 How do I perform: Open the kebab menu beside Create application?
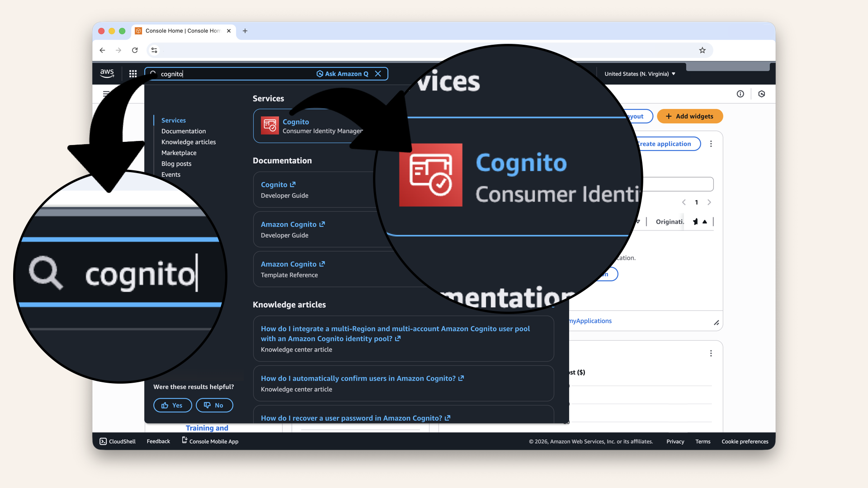pyautogui.click(x=711, y=143)
